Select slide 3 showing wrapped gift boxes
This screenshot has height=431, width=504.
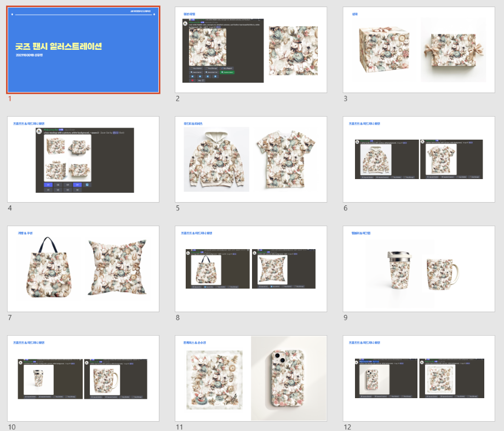click(419, 50)
